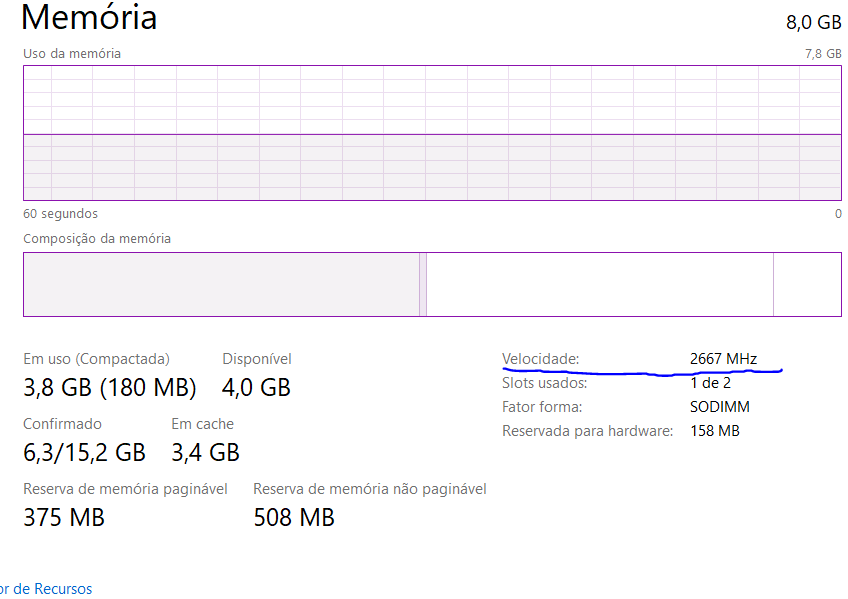This screenshot has width=848, height=599.
Task: Click the modified memory thin segment
Action: click(423, 284)
